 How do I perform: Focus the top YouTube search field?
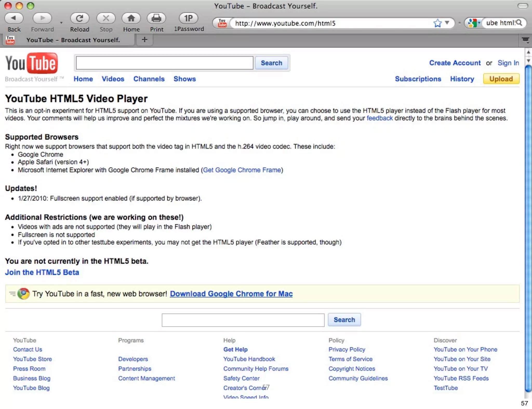point(164,63)
